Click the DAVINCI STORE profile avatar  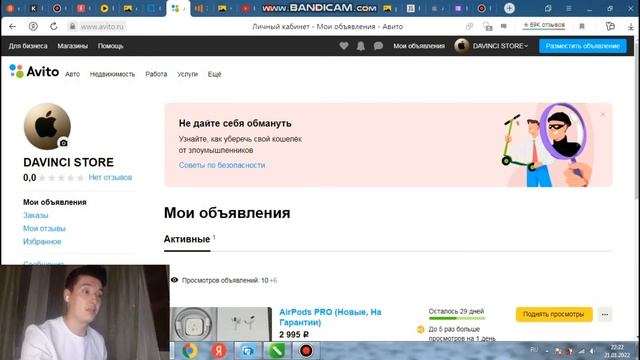click(47, 127)
